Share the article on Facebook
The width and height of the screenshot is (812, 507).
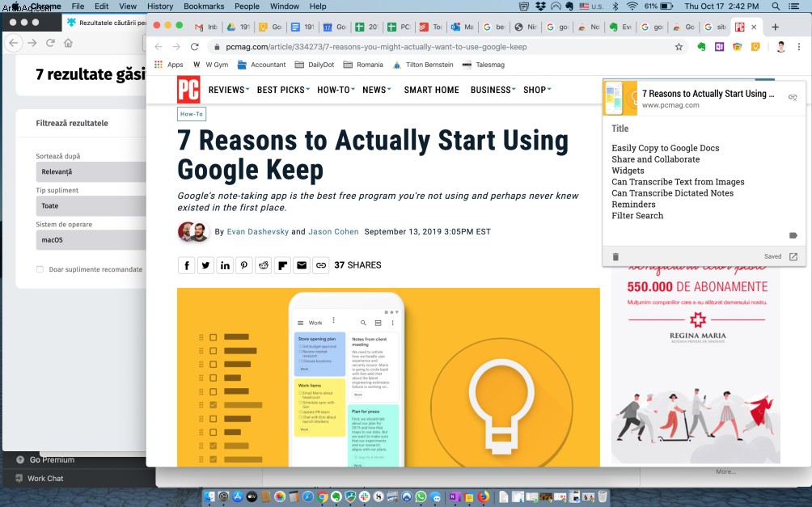187,265
